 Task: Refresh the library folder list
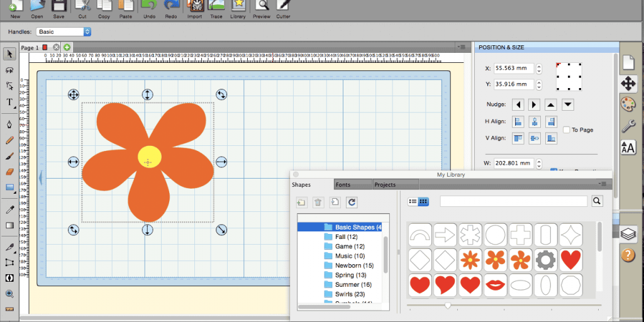click(x=352, y=202)
